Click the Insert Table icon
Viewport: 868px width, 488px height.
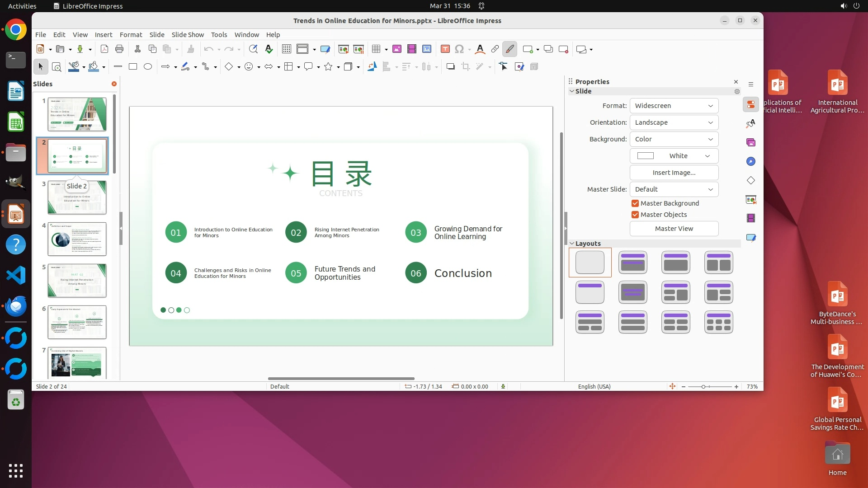[x=376, y=49]
